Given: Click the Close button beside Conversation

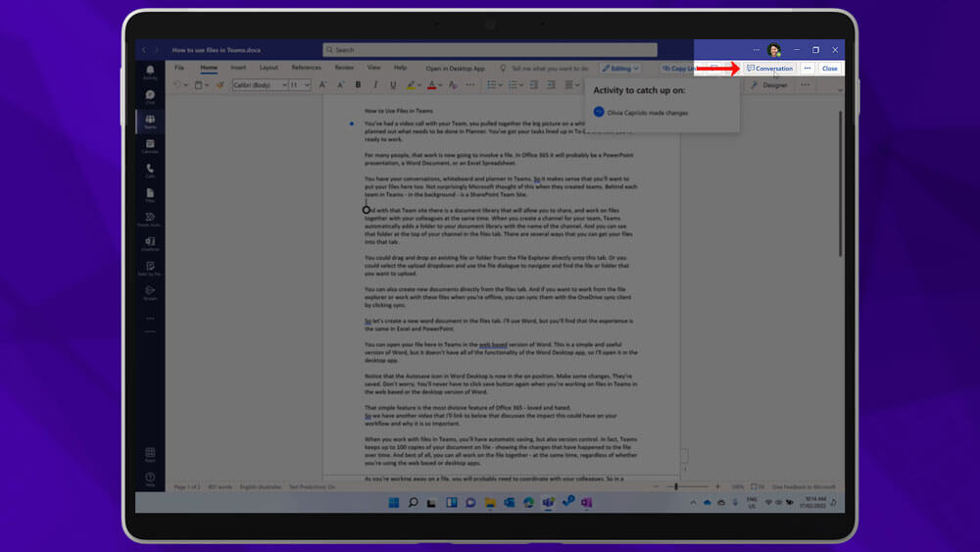Looking at the screenshot, I should [x=829, y=69].
